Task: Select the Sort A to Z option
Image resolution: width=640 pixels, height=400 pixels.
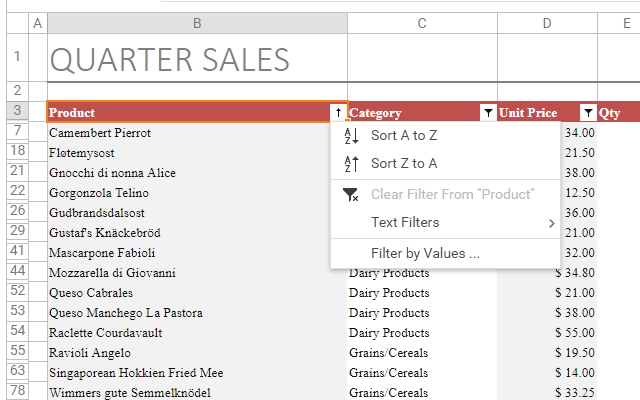Action: pyautogui.click(x=404, y=136)
